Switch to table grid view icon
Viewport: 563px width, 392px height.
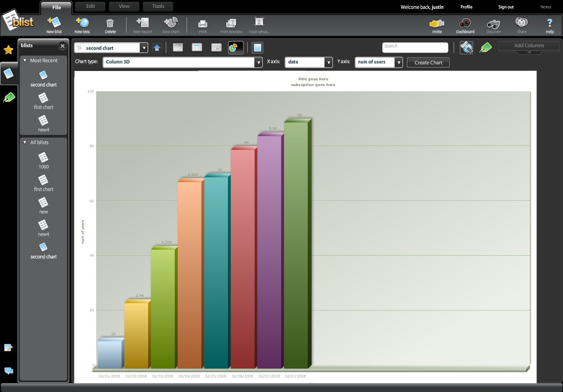178,48
